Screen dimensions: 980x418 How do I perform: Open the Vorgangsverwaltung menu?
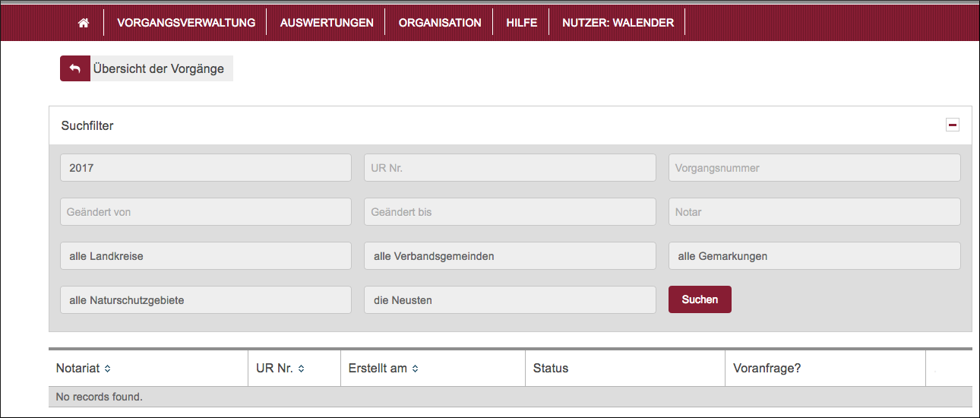pyautogui.click(x=186, y=23)
